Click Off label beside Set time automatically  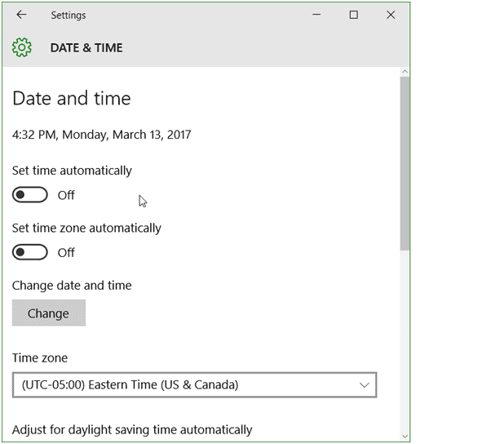(x=66, y=195)
